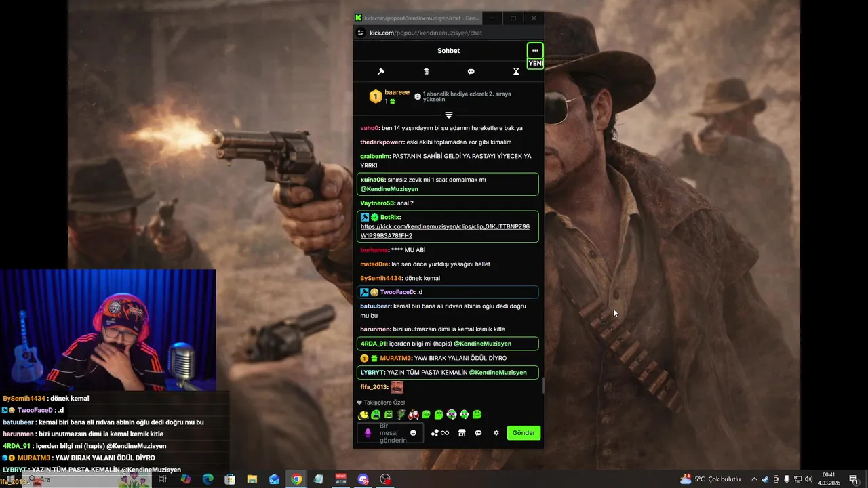Click the username TwooFaceD in the Kick chat popout

[397, 292]
